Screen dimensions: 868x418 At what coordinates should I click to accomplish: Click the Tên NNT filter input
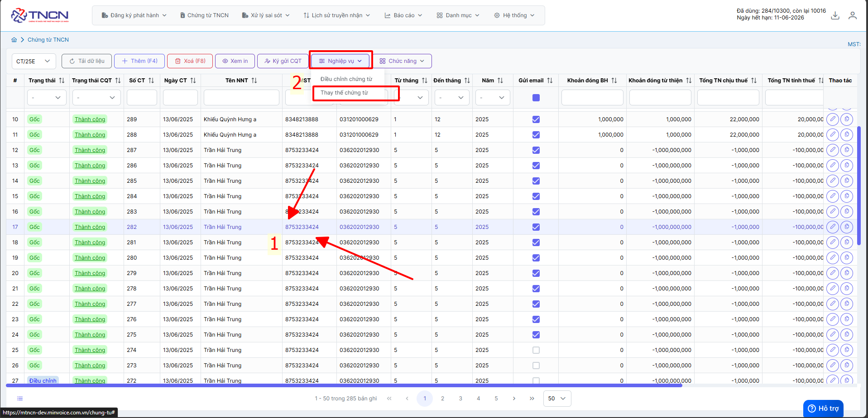(x=241, y=98)
